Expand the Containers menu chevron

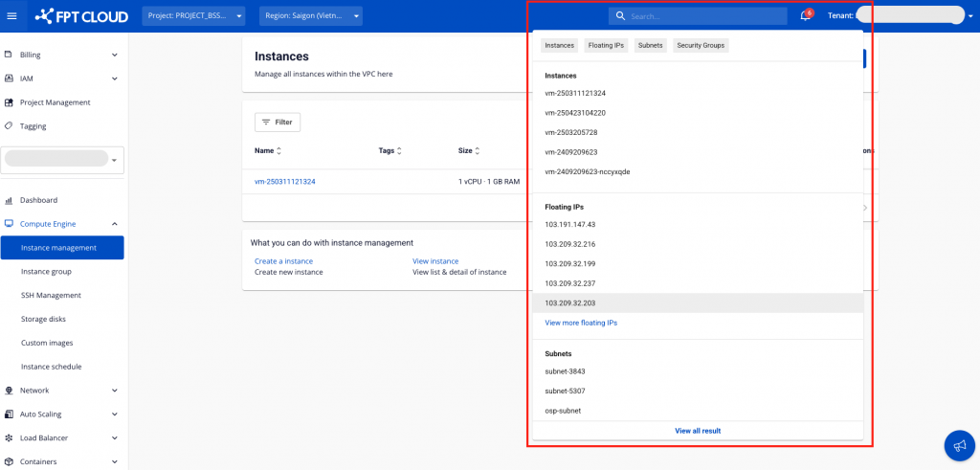tap(115, 462)
